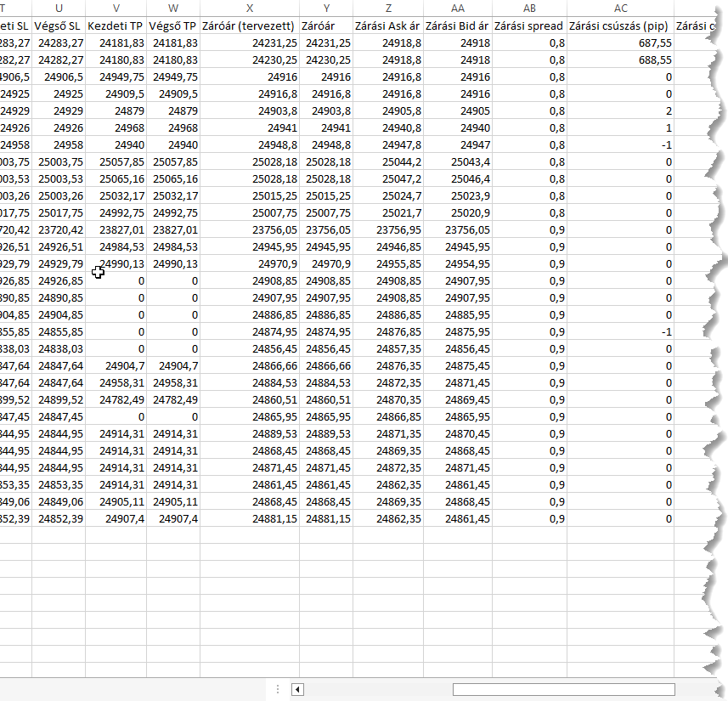Click the 'Zárási spread' header cell

click(x=529, y=26)
